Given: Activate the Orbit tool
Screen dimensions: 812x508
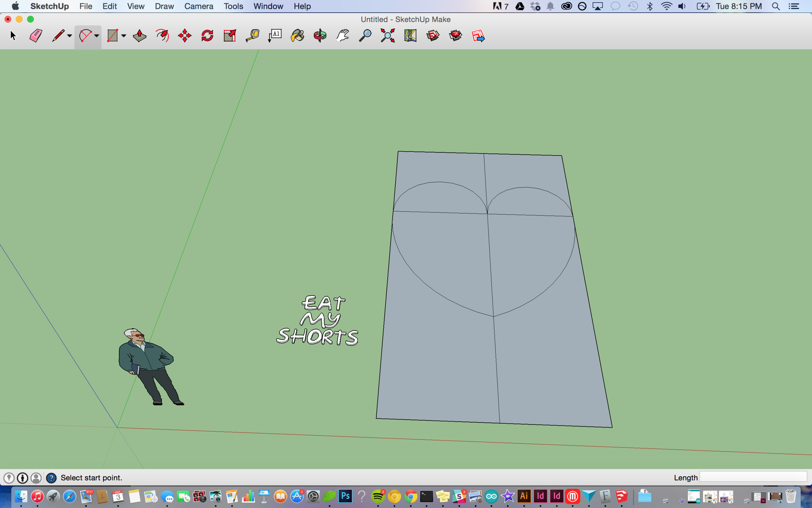Looking at the screenshot, I should point(320,36).
